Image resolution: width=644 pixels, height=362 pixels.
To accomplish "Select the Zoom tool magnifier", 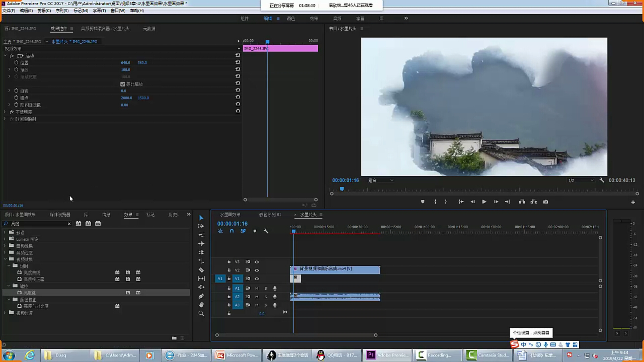I will (201, 313).
